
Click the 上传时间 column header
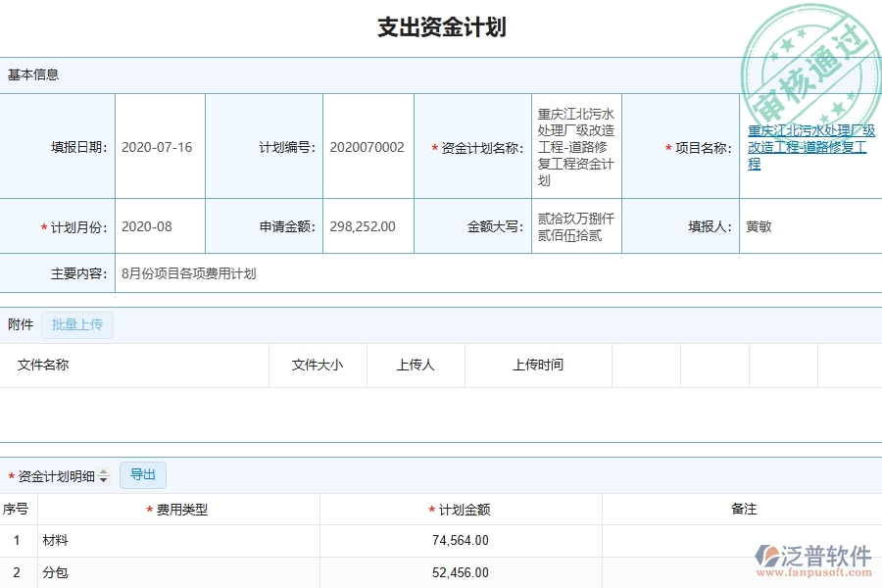click(538, 365)
